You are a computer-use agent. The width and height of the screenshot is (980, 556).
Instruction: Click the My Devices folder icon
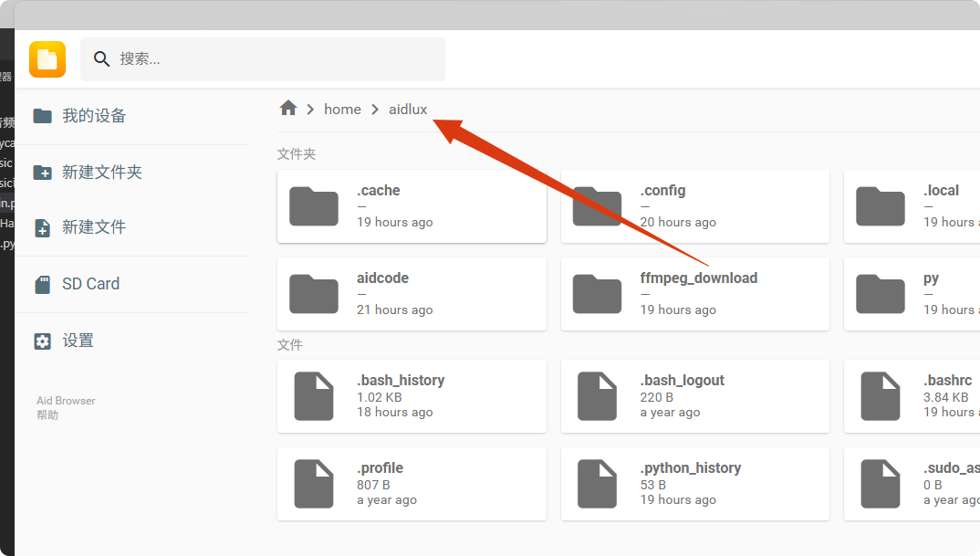(x=42, y=116)
